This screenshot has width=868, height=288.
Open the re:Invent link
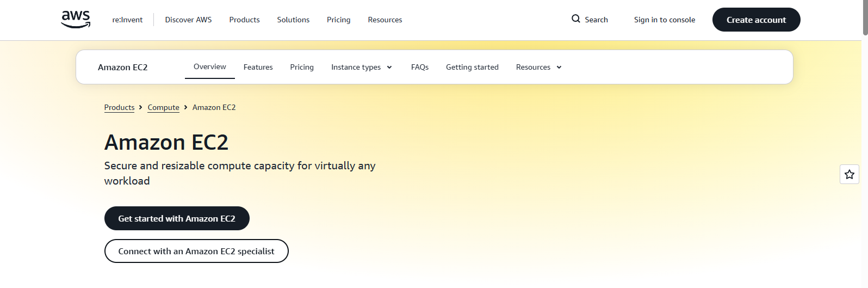127,20
